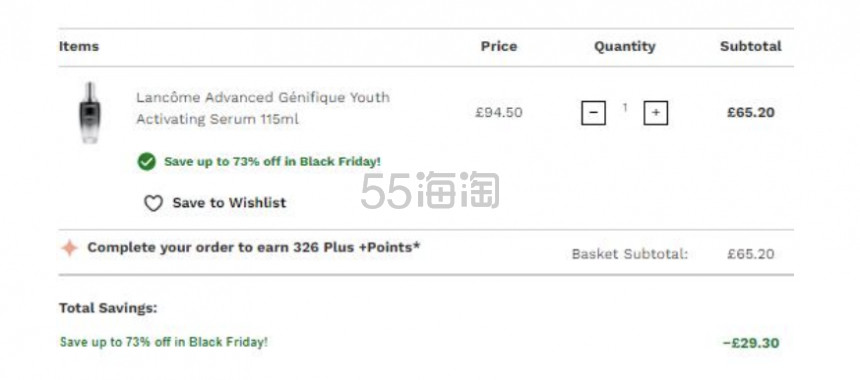Click the Price column header
Screen dimensions: 860x380
(x=499, y=47)
